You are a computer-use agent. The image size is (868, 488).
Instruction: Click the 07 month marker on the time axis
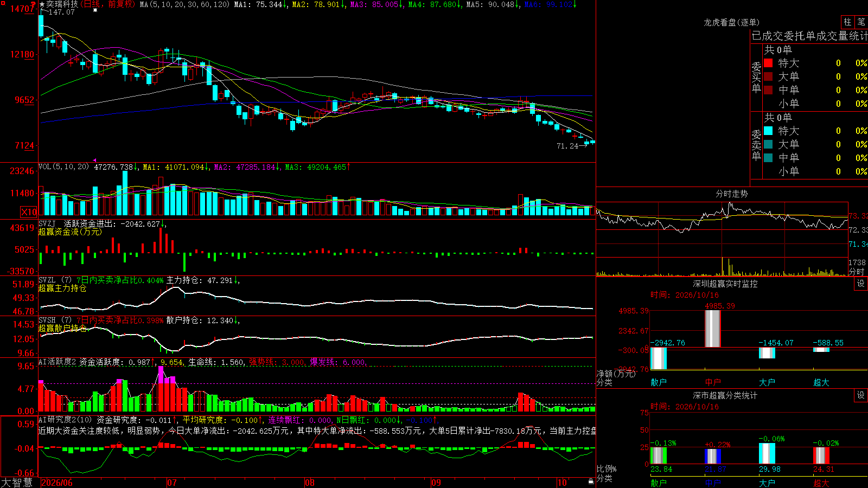[x=172, y=483]
